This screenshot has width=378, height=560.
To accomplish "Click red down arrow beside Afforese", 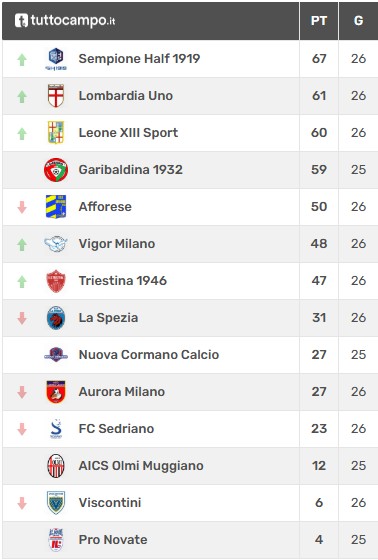I will (x=22, y=207).
